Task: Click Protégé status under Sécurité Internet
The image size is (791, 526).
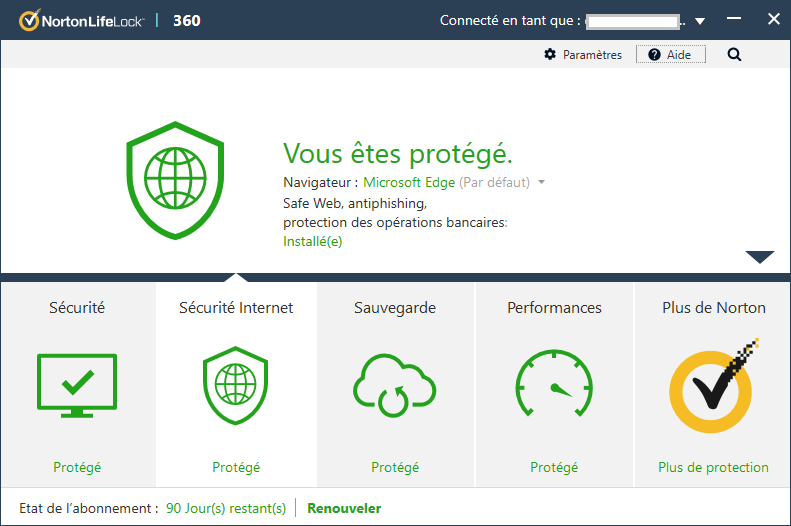Action: (236, 467)
